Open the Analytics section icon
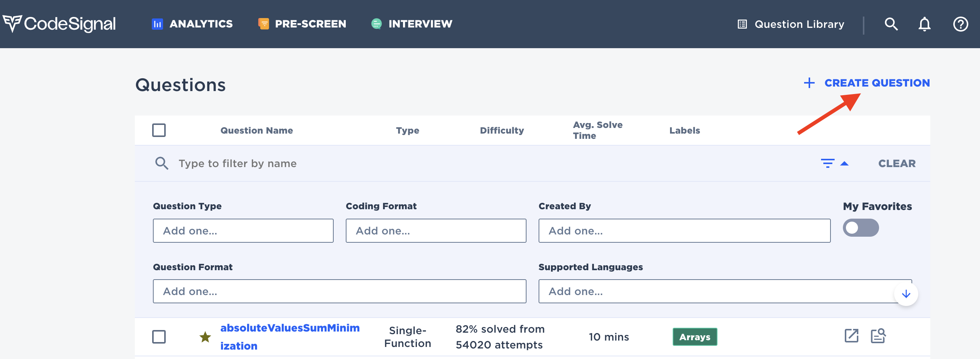This screenshot has height=359, width=980. pyautogui.click(x=157, y=24)
